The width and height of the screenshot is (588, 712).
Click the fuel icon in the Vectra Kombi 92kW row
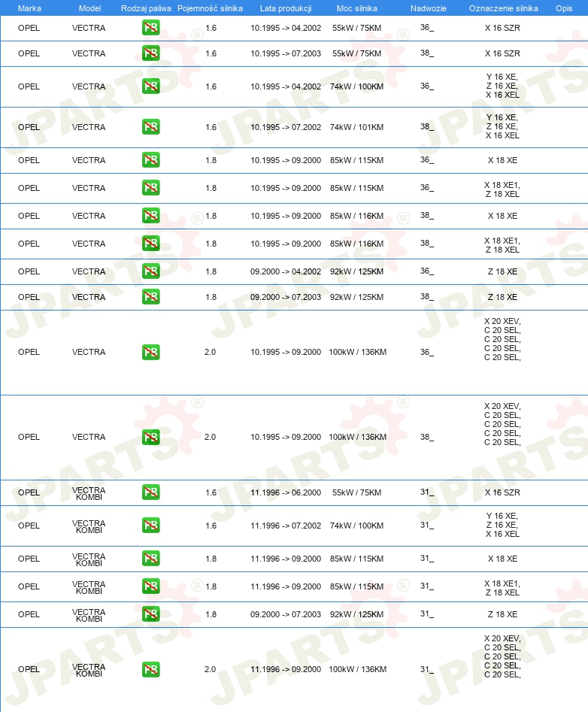point(150,614)
